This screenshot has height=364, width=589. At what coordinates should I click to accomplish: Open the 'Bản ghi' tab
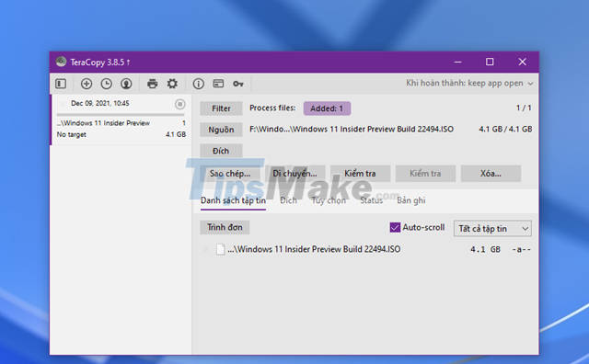pos(411,200)
